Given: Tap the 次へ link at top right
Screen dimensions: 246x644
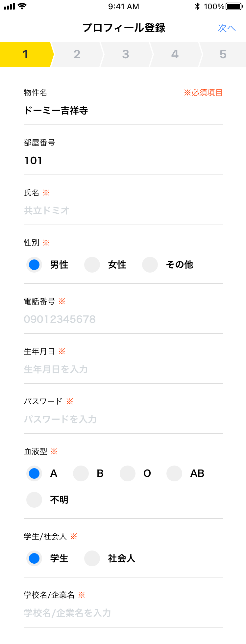Looking at the screenshot, I should 227,28.
